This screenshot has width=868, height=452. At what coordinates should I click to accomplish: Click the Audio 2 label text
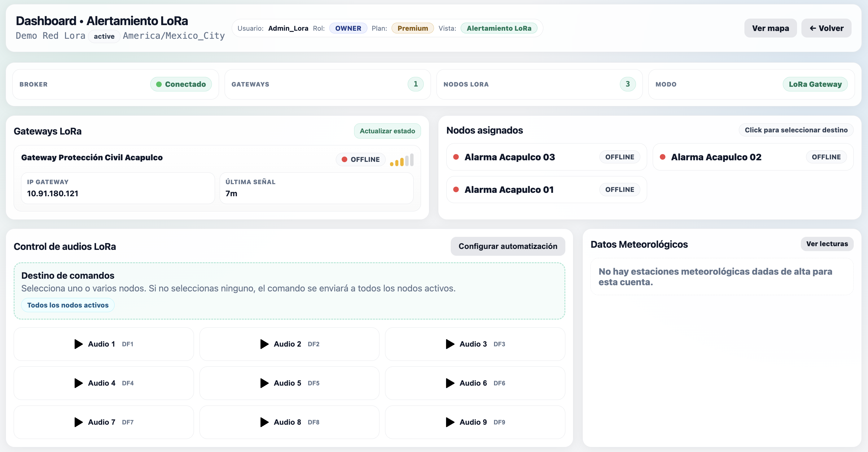[287, 344]
